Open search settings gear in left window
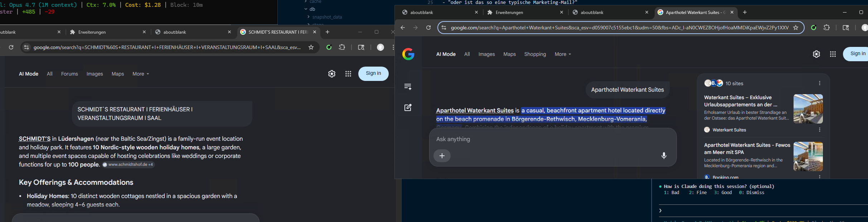Viewport: 868px width, 222px height. (332, 74)
